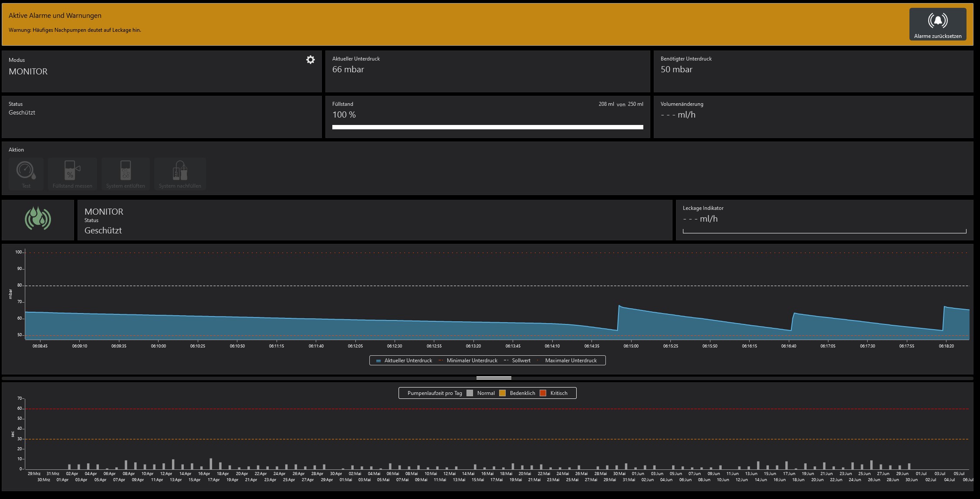Click the Leckage Indikator gauge bar
The image size is (980, 499).
824,231
